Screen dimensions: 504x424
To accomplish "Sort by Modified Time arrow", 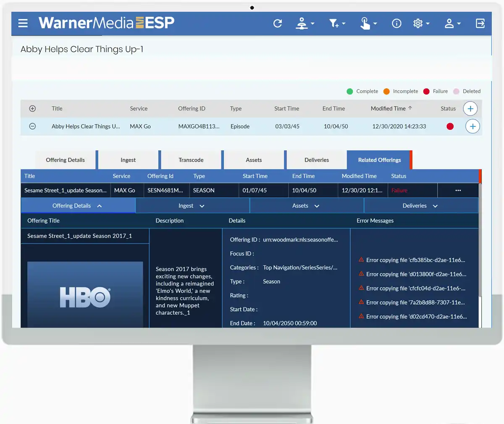I will click(x=410, y=108).
